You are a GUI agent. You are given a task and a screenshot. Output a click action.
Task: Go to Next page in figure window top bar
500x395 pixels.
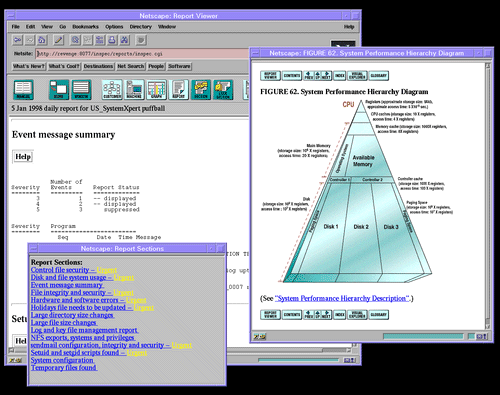point(327,76)
